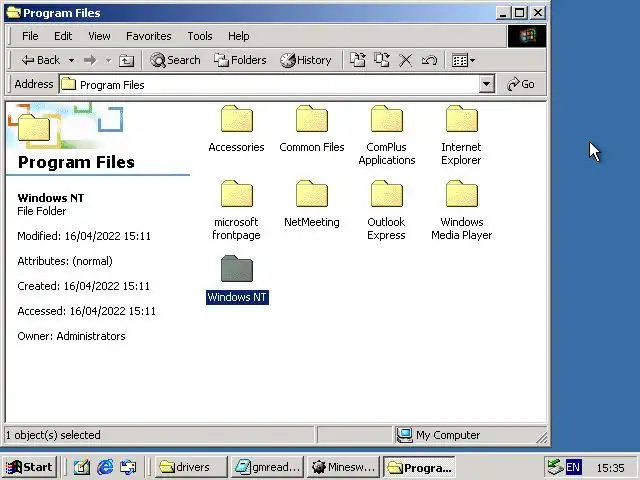640x480 pixels.
Task: Click the Go button
Action: pos(520,84)
